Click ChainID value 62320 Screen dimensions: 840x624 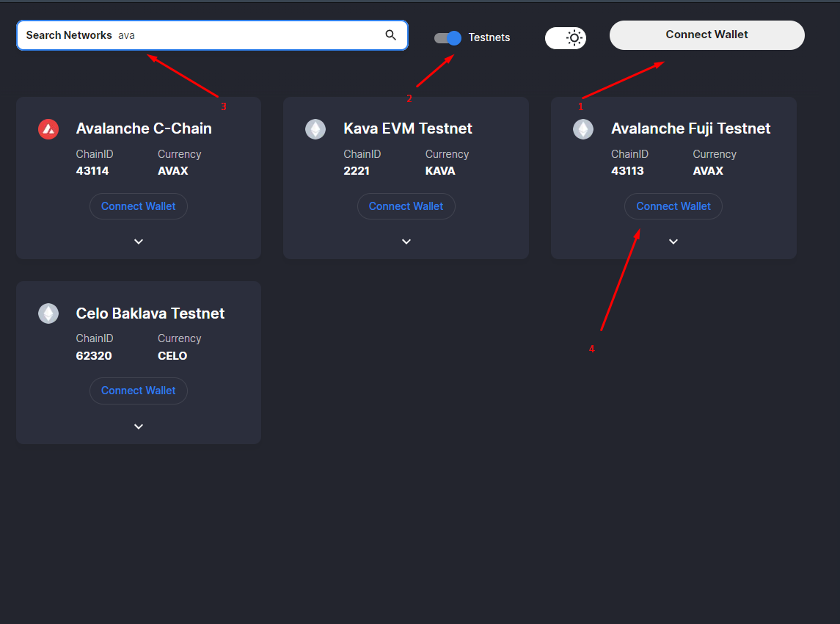pos(94,356)
